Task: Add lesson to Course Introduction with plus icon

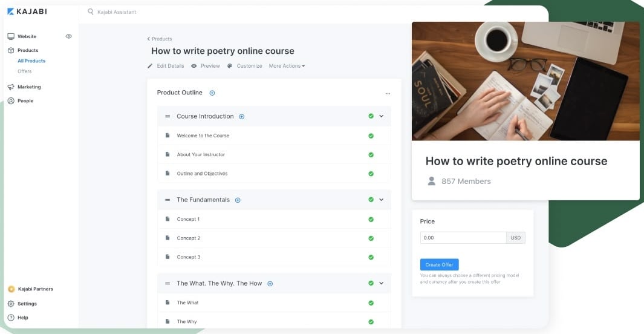Action: pyautogui.click(x=242, y=117)
